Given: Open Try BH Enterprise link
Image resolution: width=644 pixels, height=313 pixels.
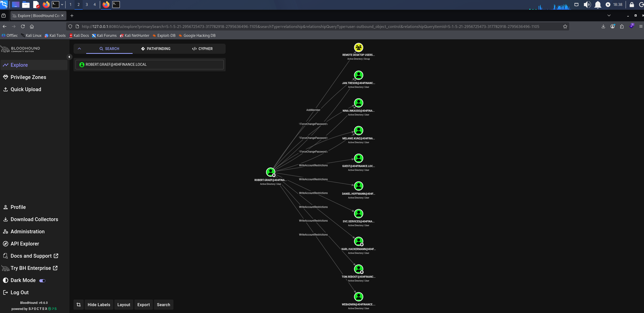Looking at the screenshot, I should tap(34, 268).
